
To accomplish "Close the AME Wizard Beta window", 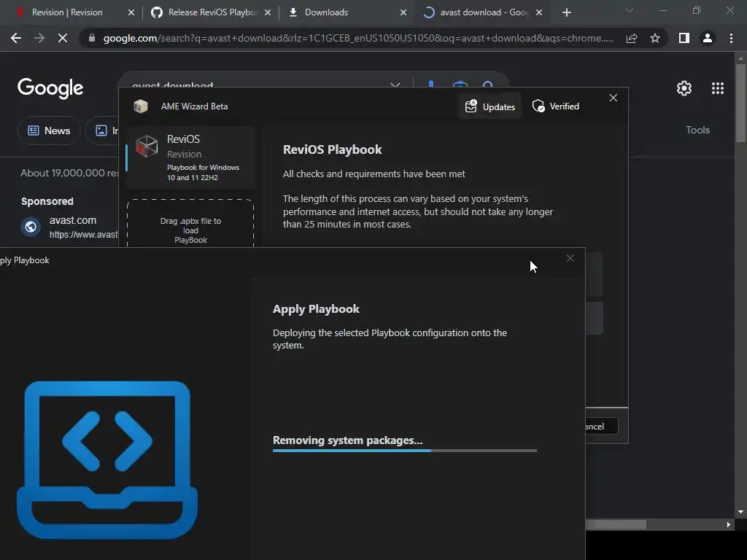I will [613, 98].
